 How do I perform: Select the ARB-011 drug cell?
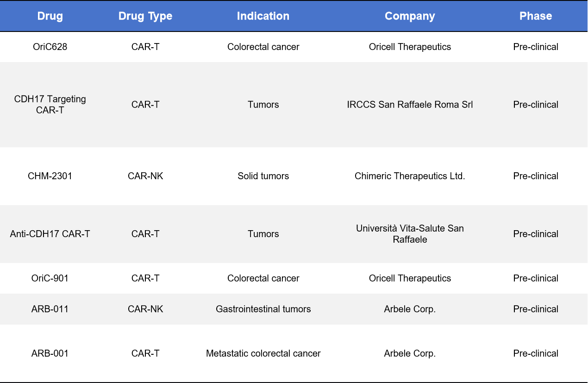(50, 309)
